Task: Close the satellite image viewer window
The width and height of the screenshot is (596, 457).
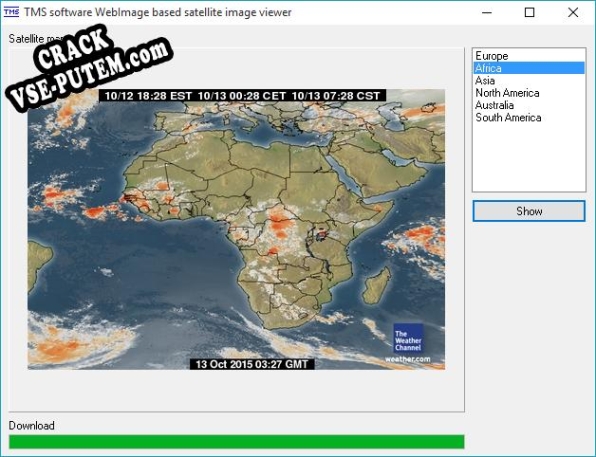Action: click(573, 13)
